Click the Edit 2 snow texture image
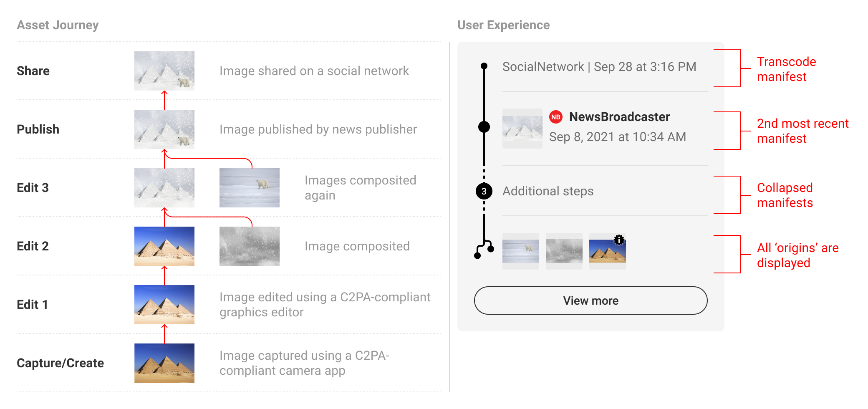This screenshot has width=868, height=409. pos(250,246)
